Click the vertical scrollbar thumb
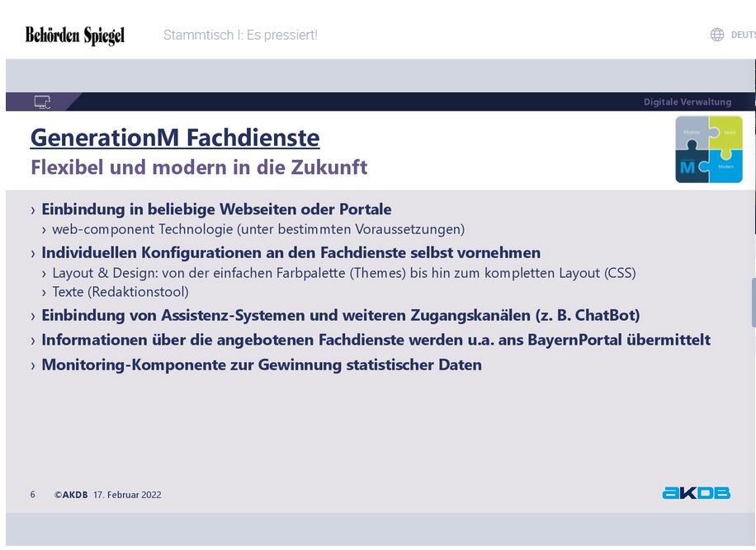The width and height of the screenshot is (756, 550). tap(752, 303)
